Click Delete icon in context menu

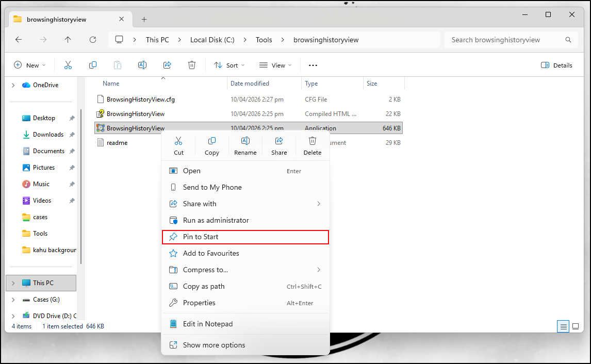313,141
